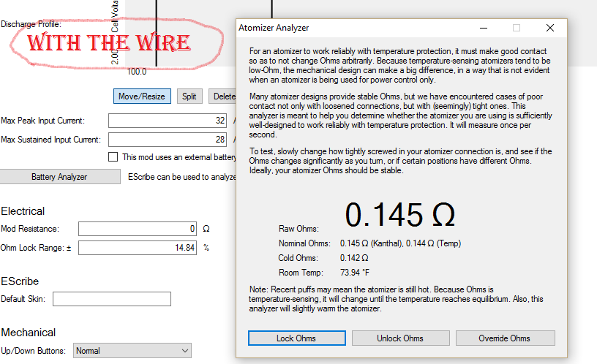
Task: Close the Atomizer Analyzer dialog
Action: tap(550, 28)
